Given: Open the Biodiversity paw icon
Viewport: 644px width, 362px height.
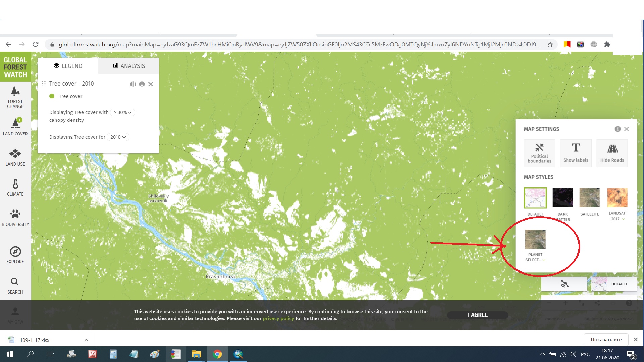Looking at the screenshot, I should 15,216.
